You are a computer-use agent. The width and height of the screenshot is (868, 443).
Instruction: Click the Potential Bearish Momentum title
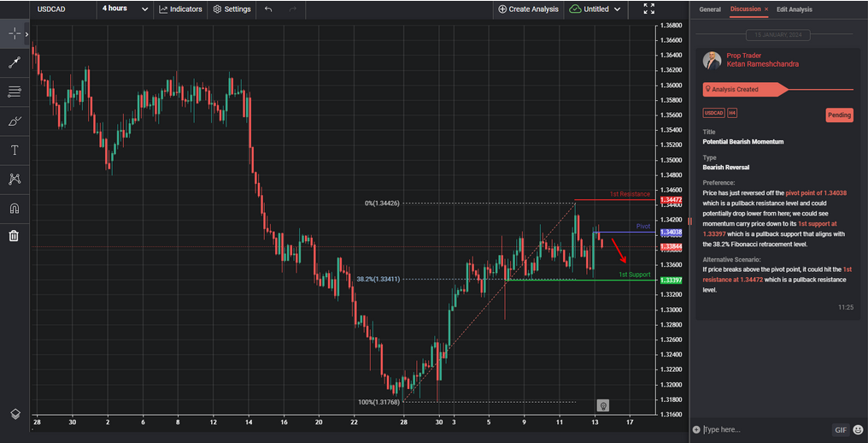click(x=743, y=142)
